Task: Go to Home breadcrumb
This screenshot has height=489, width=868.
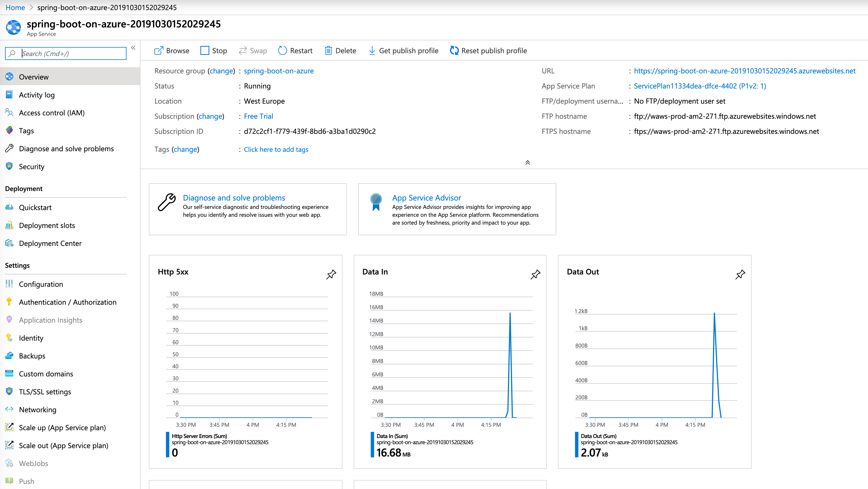Action: (x=15, y=7)
